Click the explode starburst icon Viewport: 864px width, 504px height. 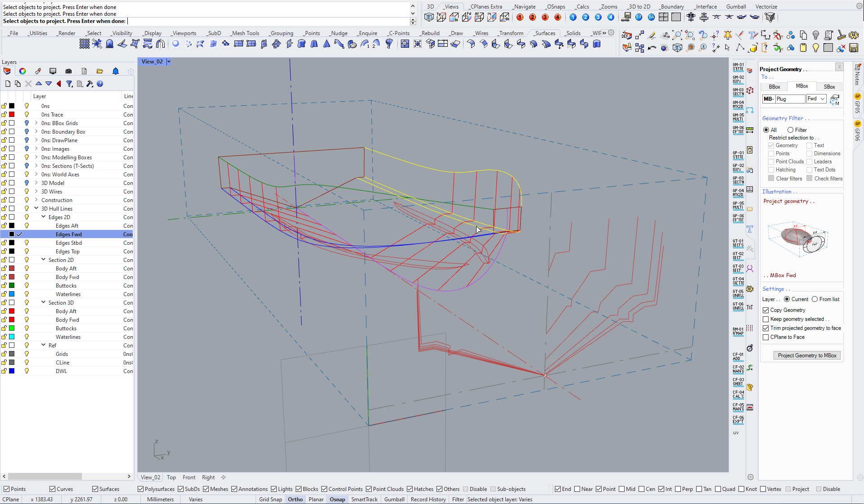coord(728,35)
